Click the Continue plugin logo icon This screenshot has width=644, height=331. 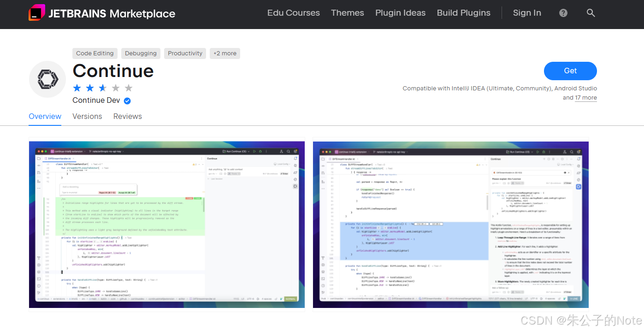(x=47, y=79)
